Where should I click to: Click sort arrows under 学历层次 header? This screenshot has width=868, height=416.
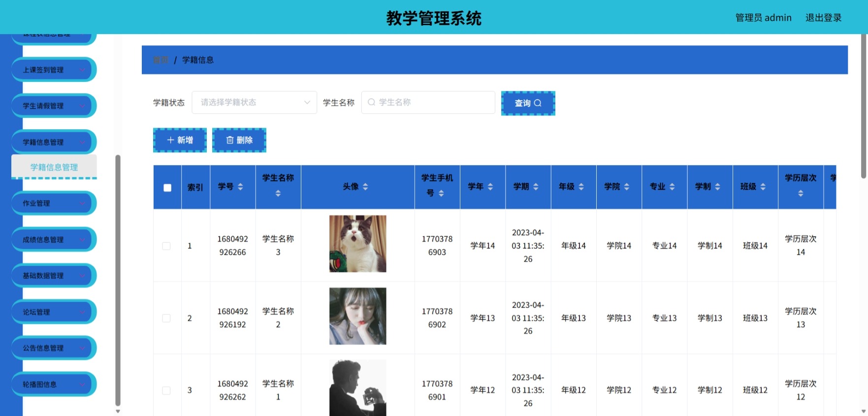point(801,194)
